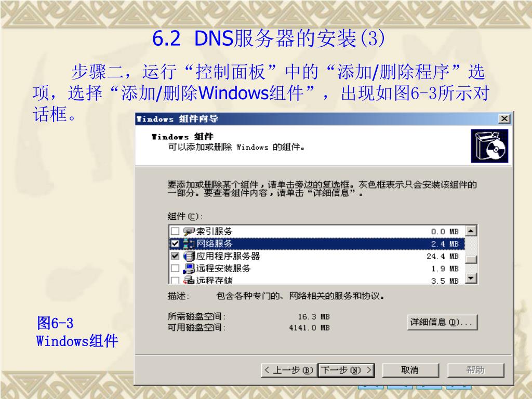The height and width of the screenshot is (399, 532).
Task: Click the 帮助 help button
Action: click(476, 370)
